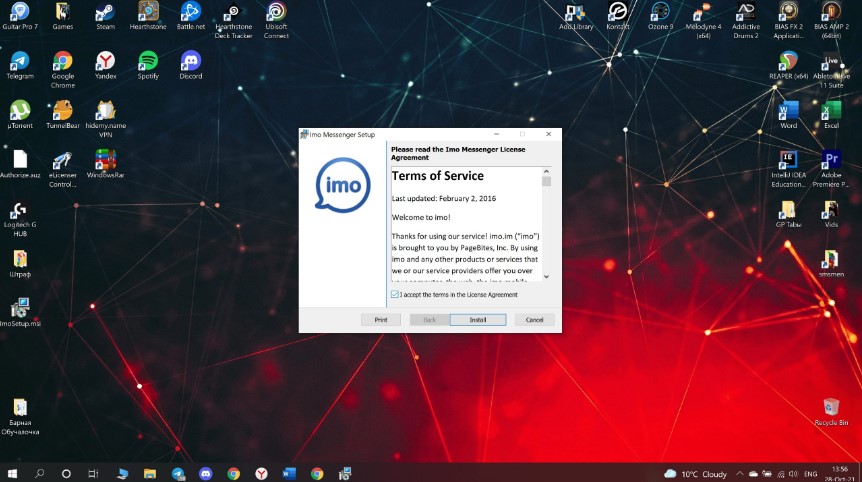
Task: Select Google Chrome desktop shortcut
Action: tap(63, 70)
